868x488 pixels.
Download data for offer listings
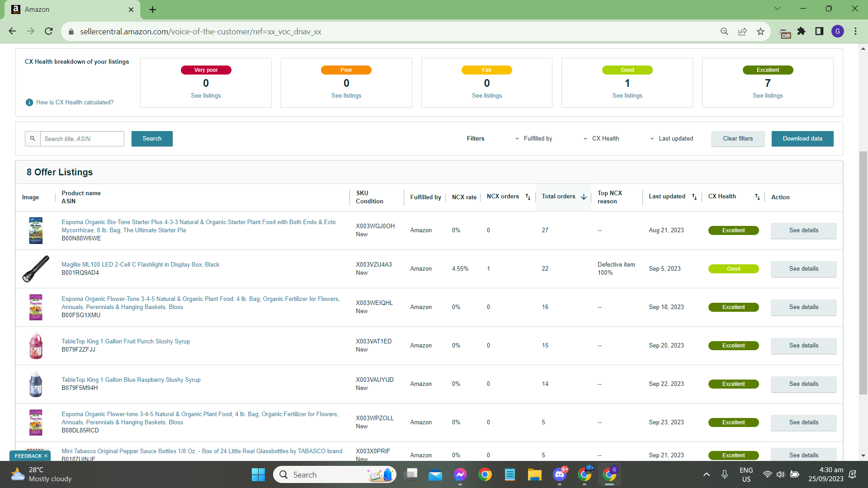[x=802, y=139]
